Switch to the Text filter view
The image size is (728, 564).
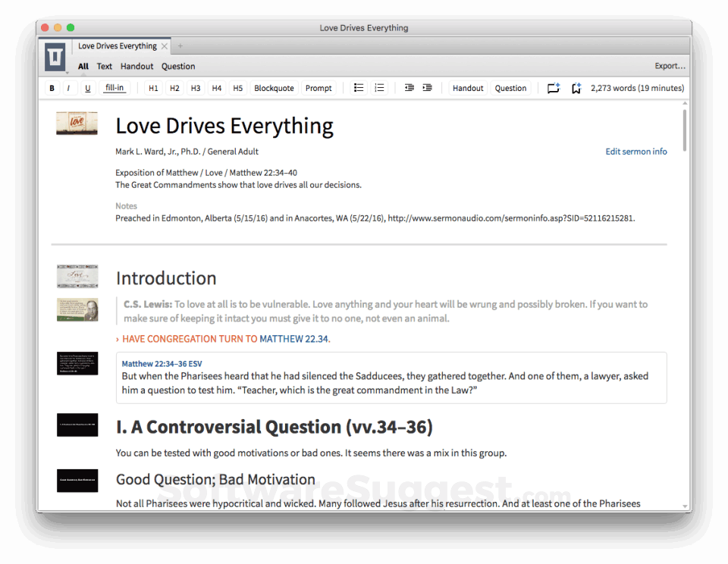pos(104,66)
